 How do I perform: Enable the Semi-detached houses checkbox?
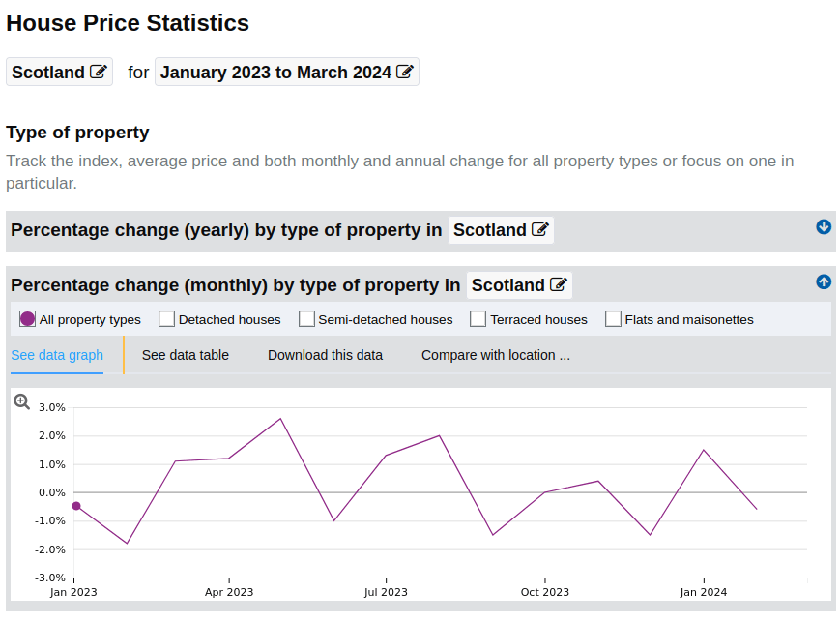(x=307, y=318)
